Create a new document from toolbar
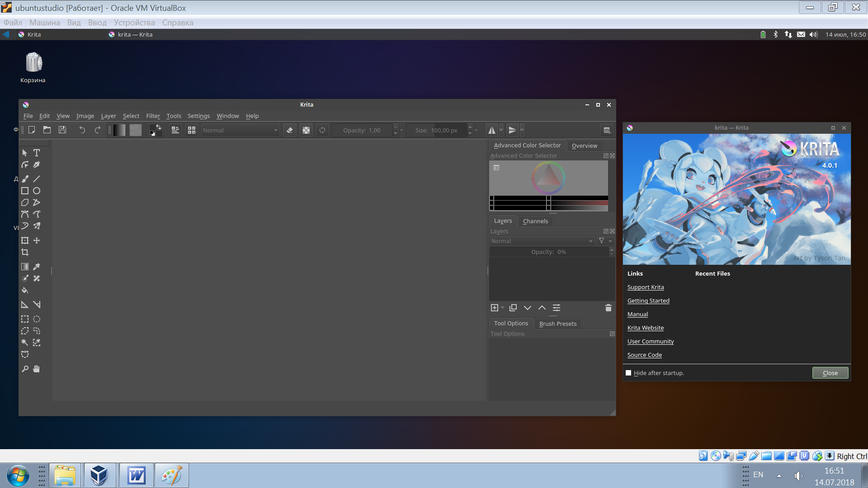868x488 pixels. 32,130
